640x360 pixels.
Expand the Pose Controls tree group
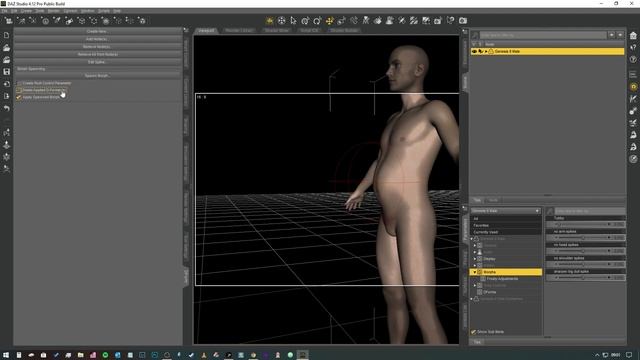(475, 285)
